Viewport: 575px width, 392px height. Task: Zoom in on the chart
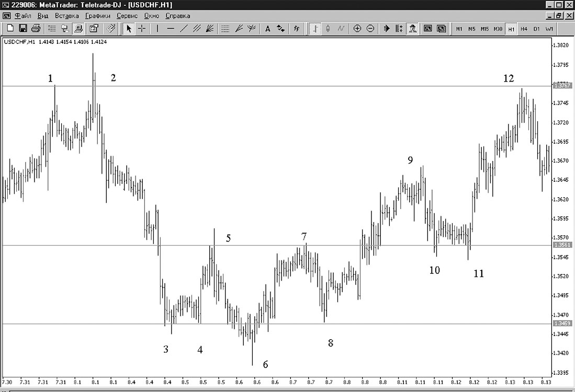coord(357,29)
